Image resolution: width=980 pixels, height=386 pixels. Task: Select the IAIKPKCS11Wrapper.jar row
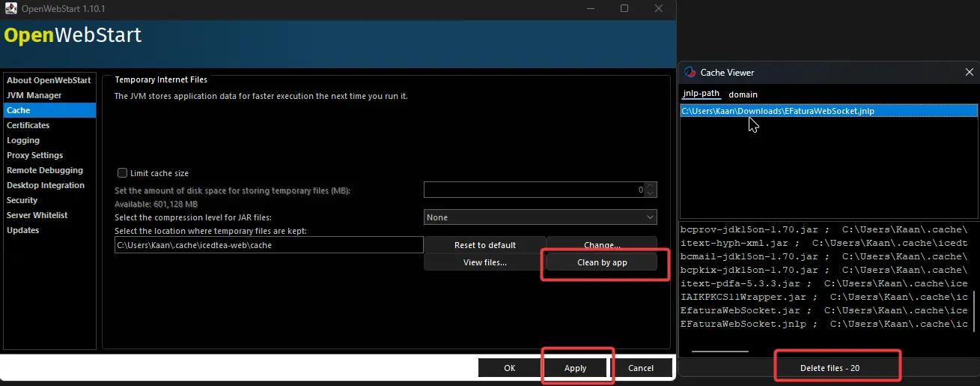pos(824,297)
